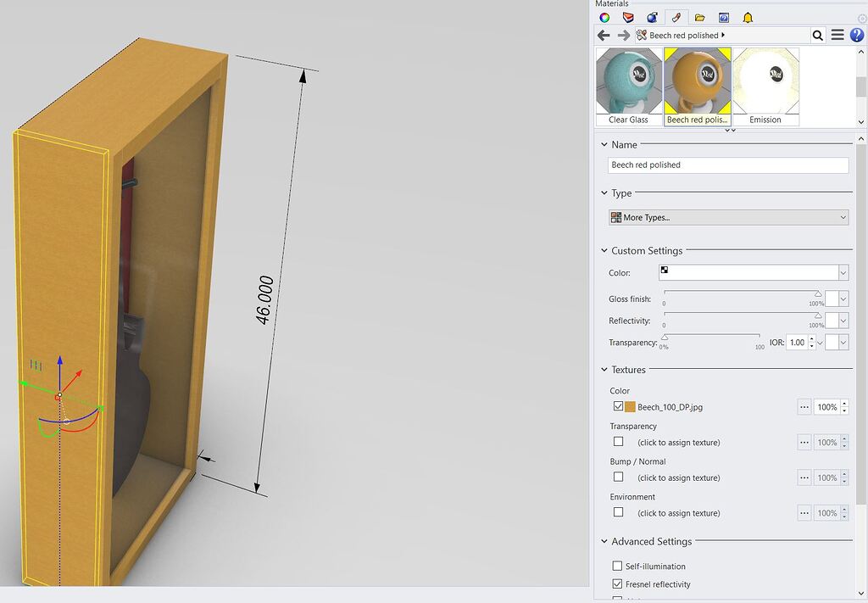
Task: Click the Bump / Normal texture browse button
Action: click(x=804, y=477)
